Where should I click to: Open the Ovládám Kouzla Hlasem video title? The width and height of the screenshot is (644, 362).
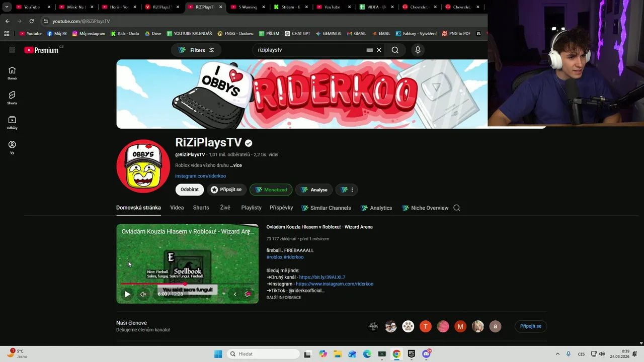pyautogui.click(x=319, y=227)
